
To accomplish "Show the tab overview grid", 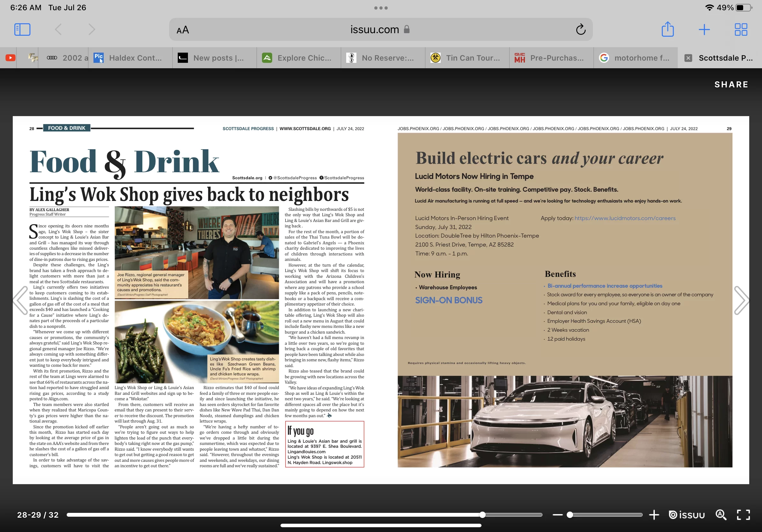I will pos(741,30).
